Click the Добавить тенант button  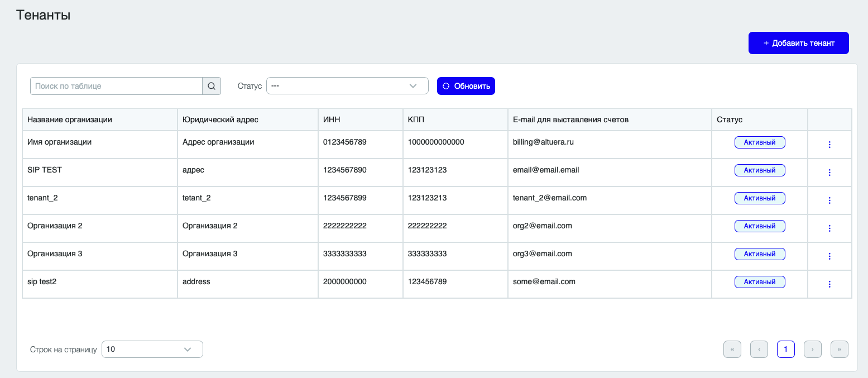[x=799, y=43]
